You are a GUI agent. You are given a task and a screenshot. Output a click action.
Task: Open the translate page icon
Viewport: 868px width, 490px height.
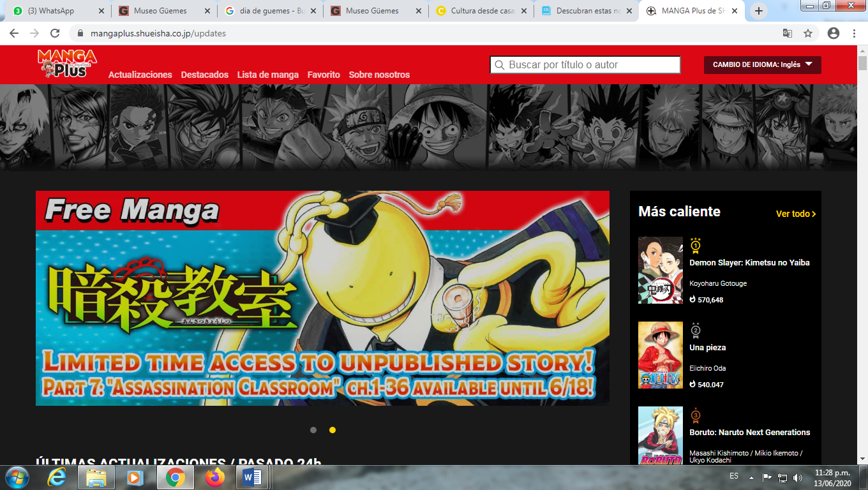click(788, 33)
